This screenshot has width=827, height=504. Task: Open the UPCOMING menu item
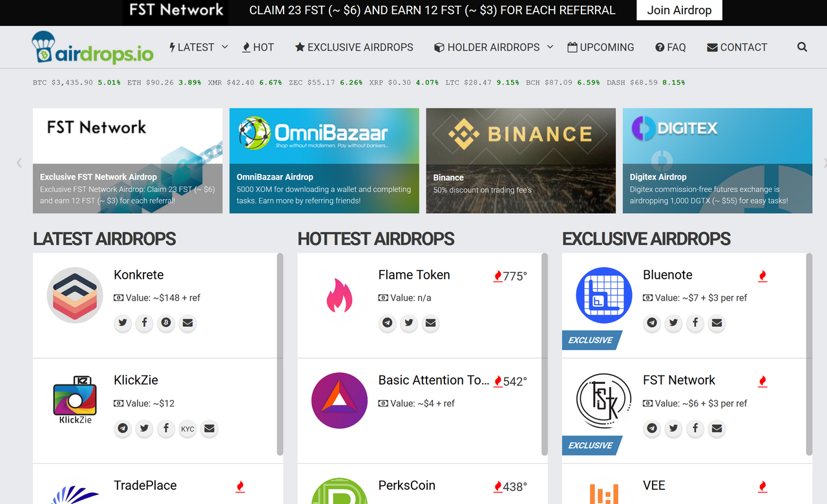(601, 47)
